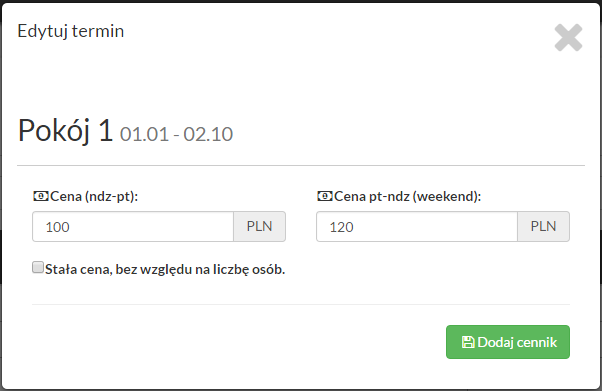Click the Stała cena, bez względu label text
The image size is (602, 391).
[x=165, y=270]
